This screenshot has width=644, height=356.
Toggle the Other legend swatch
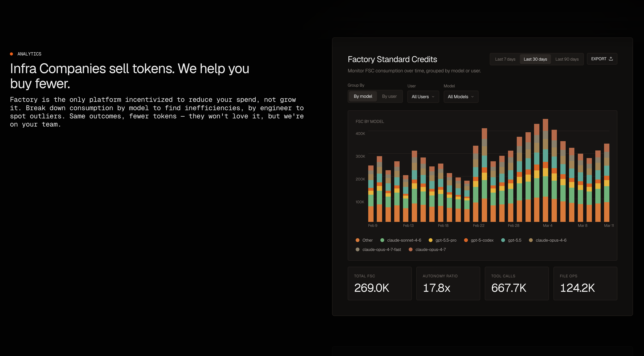[357, 240]
